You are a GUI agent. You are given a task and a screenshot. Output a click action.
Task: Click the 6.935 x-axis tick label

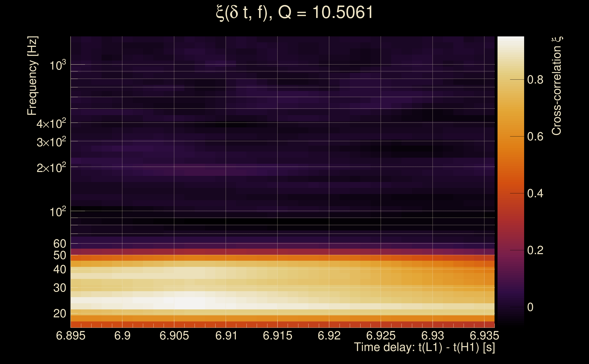point(484,336)
